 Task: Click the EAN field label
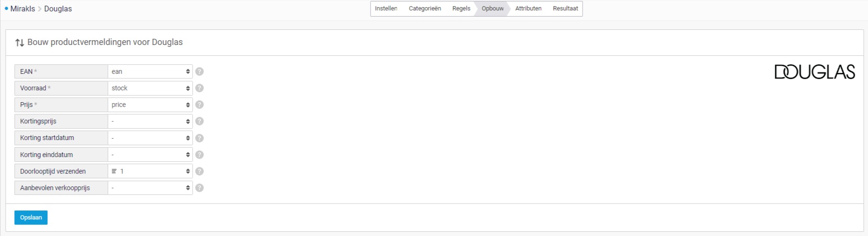coord(61,71)
